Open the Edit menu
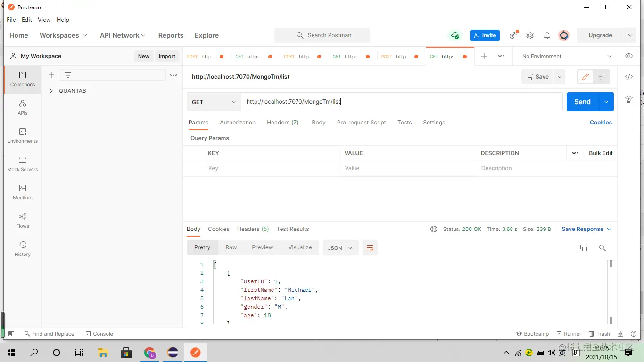The height and width of the screenshot is (362, 644). 27,20
